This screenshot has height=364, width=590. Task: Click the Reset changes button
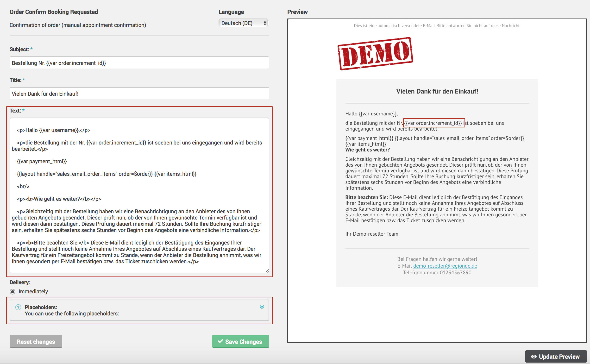tap(36, 341)
